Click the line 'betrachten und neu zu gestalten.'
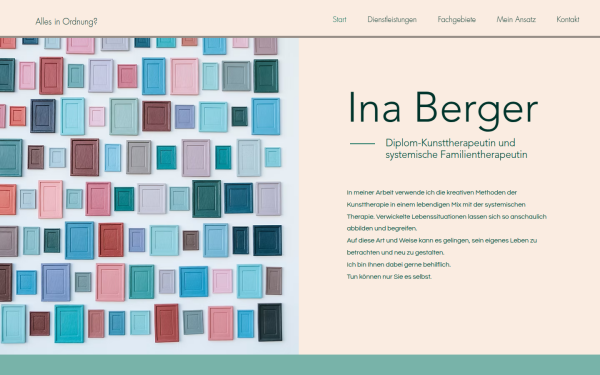The height and width of the screenshot is (375, 600). coord(395,253)
